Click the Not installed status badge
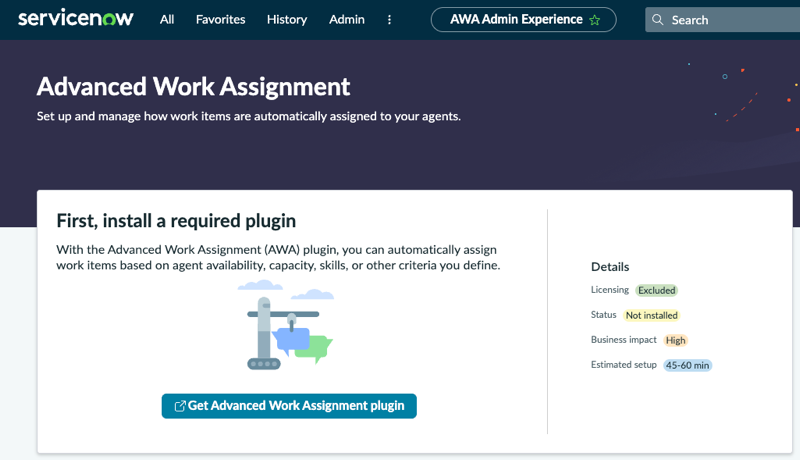Viewport: 800px width, 460px height. [652, 315]
